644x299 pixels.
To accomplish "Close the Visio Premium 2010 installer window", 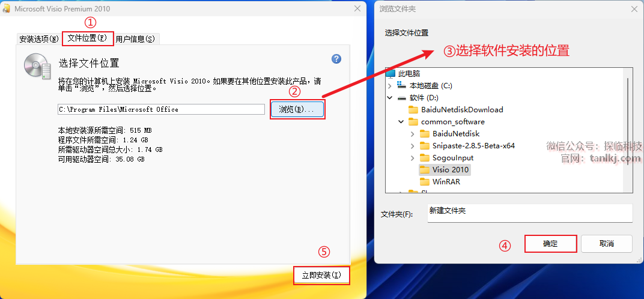I will (357, 8).
